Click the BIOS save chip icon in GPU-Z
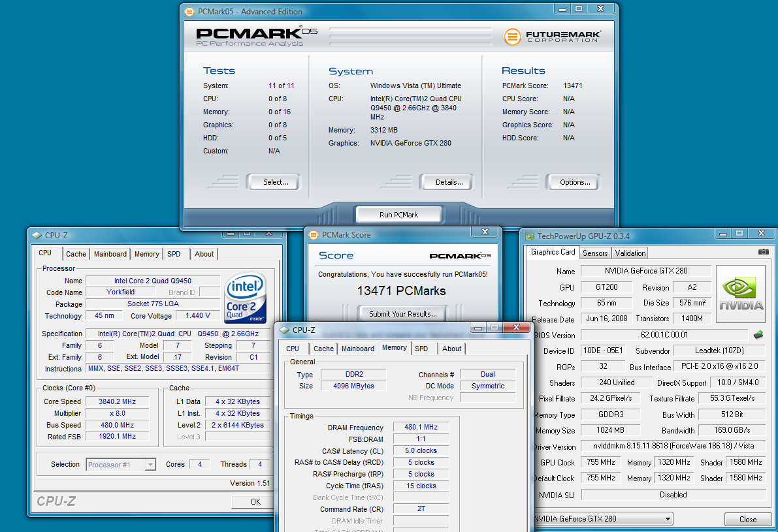Viewport: 778px width, 532px height. click(x=758, y=335)
